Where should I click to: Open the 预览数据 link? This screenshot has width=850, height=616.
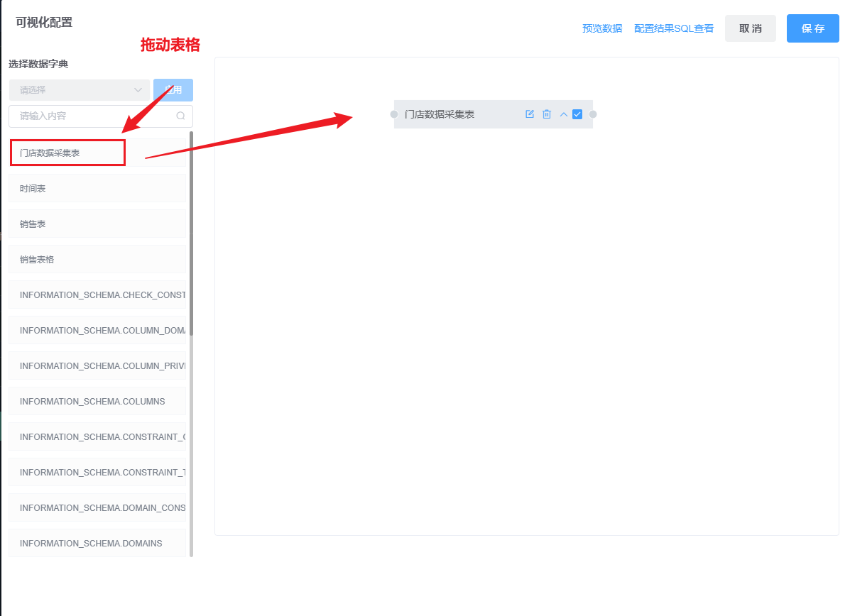tap(602, 28)
